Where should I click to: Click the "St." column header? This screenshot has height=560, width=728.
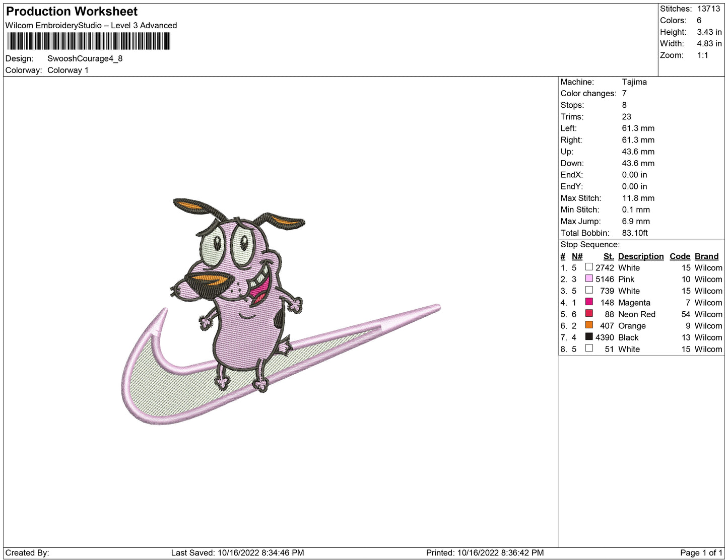(x=609, y=256)
